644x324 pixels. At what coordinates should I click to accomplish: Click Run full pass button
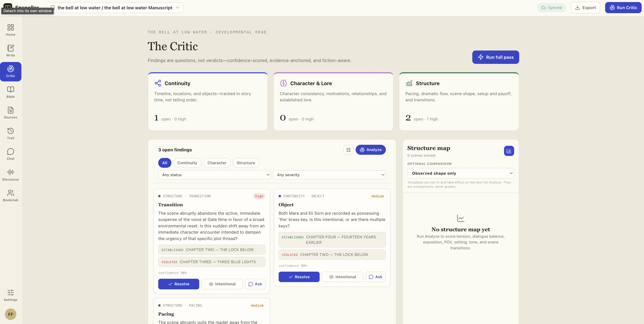[x=496, y=57]
